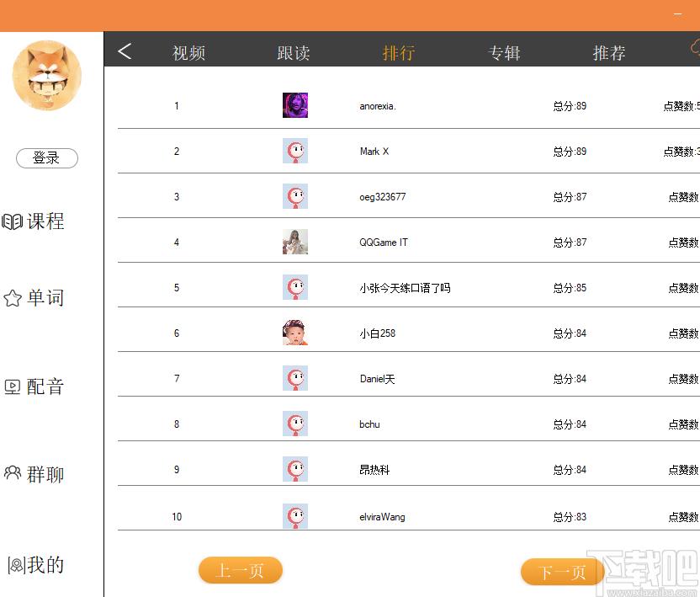This screenshot has height=597, width=700.
Task: Click the back arrow icon
Action: (x=125, y=51)
